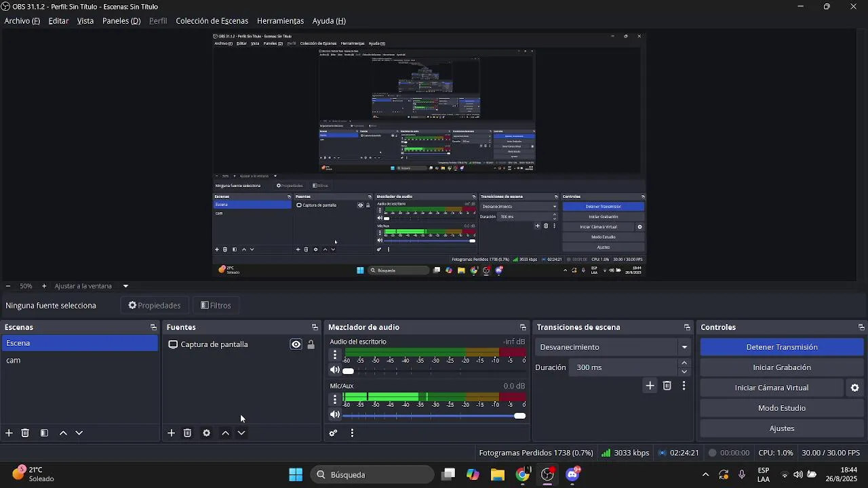Image resolution: width=868 pixels, height=488 pixels.
Task: Add a new source in Fuentes
Action: [172, 433]
